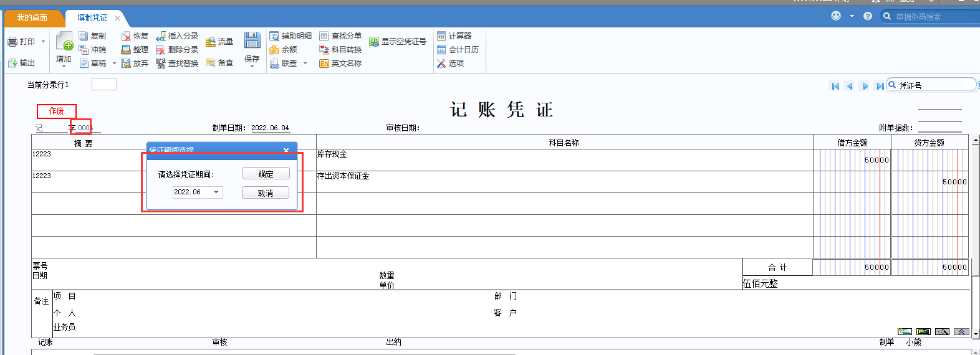Expand the voucher period 2022.06 dropdown

coord(216,192)
